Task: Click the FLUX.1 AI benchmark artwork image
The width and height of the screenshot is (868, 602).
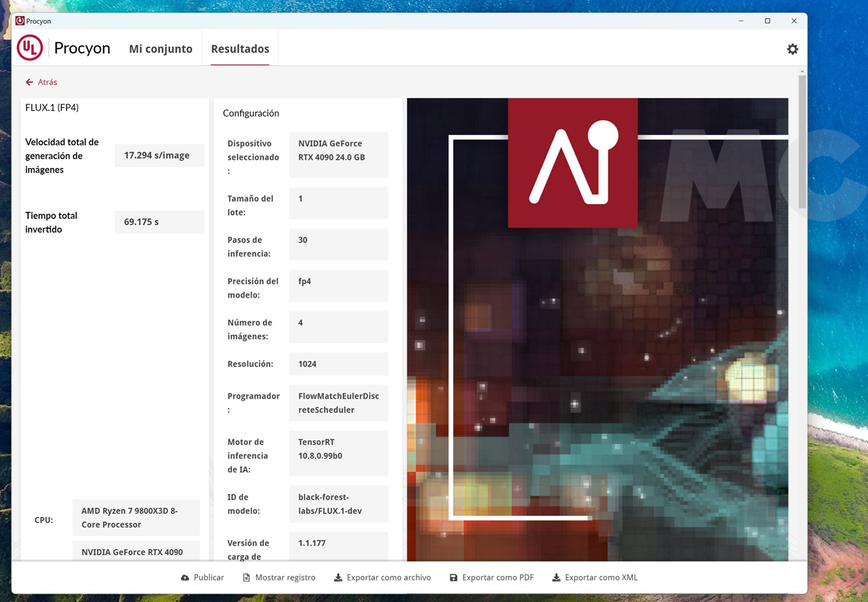Action: click(x=597, y=329)
